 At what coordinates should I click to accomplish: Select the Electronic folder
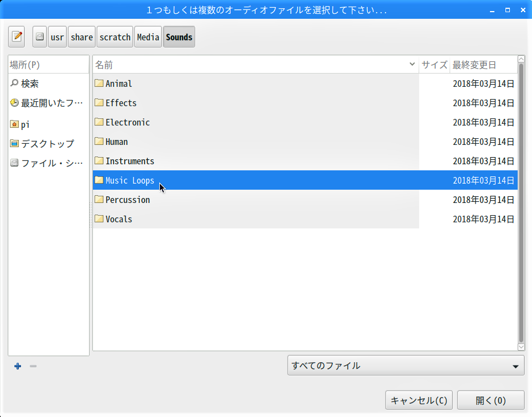click(305, 122)
